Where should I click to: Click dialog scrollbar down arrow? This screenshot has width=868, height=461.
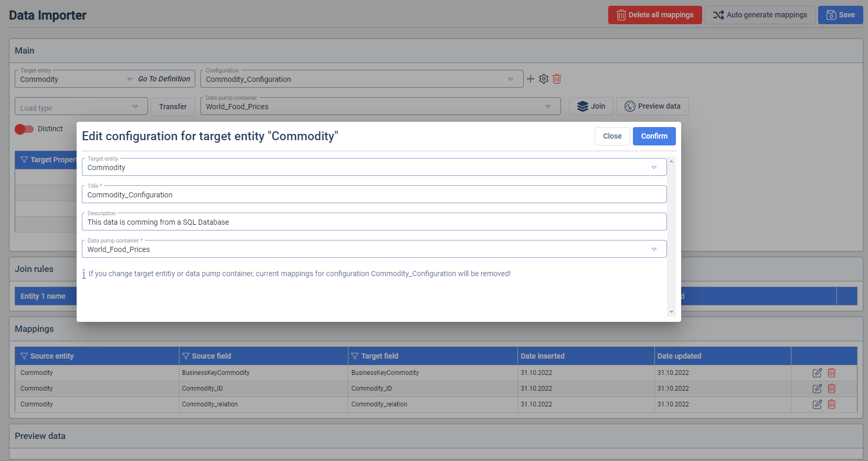(671, 312)
